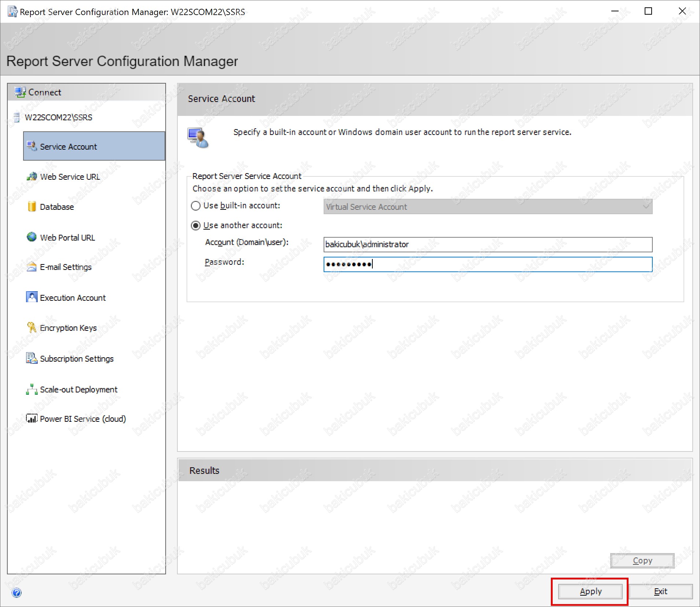Click the Connect icon in the sidebar
700x607 pixels.
pyautogui.click(x=20, y=92)
